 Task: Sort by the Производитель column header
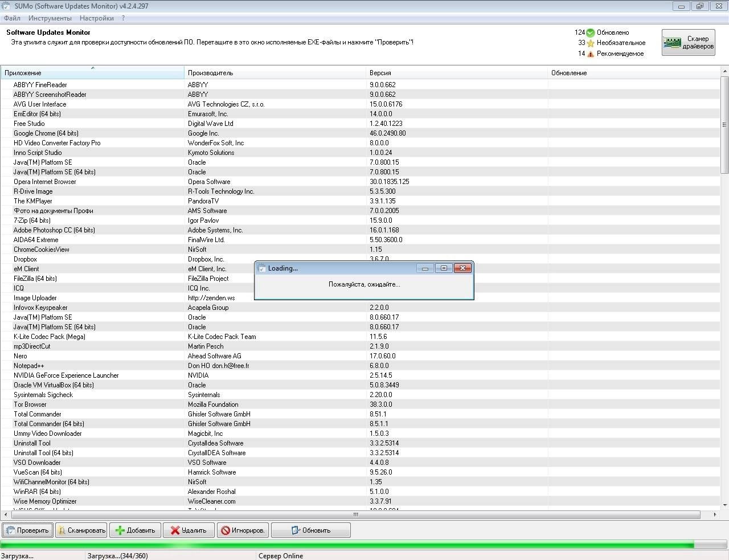coord(275,73)
